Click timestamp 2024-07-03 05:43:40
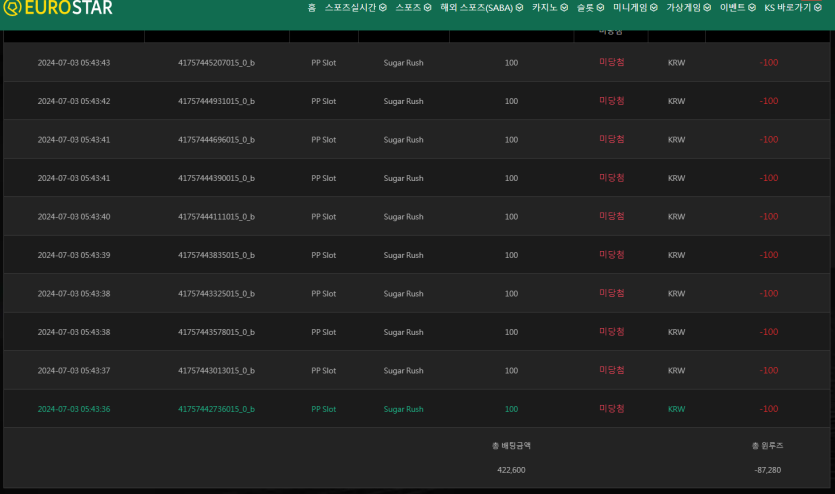This screenshot has width=835, height=494. point(74,217)
